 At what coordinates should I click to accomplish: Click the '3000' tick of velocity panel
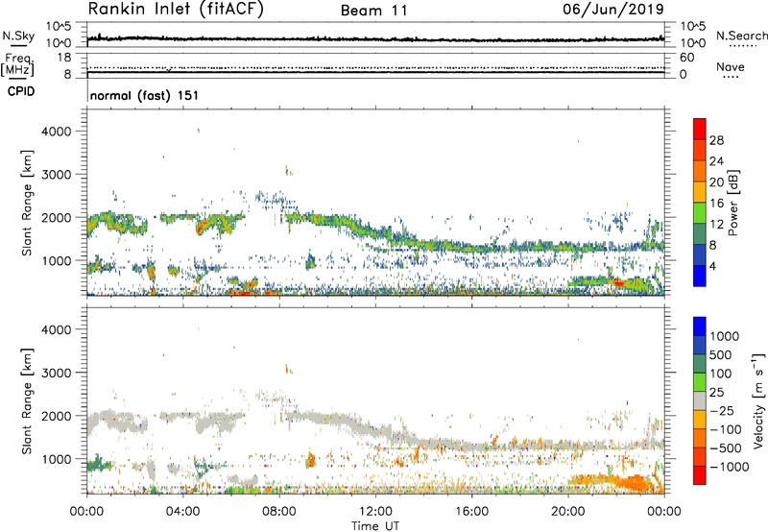[56, 373]
